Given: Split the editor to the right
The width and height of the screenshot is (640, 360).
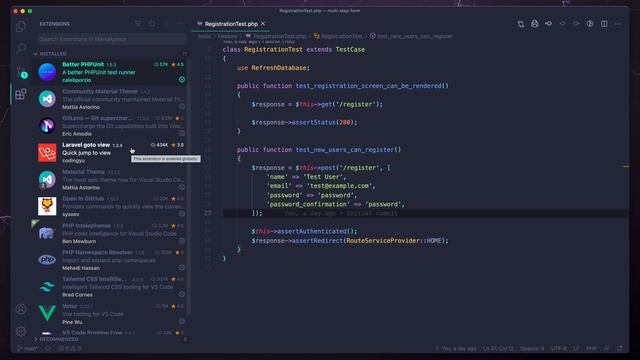Looking at the screenshot, I should 604,24.
